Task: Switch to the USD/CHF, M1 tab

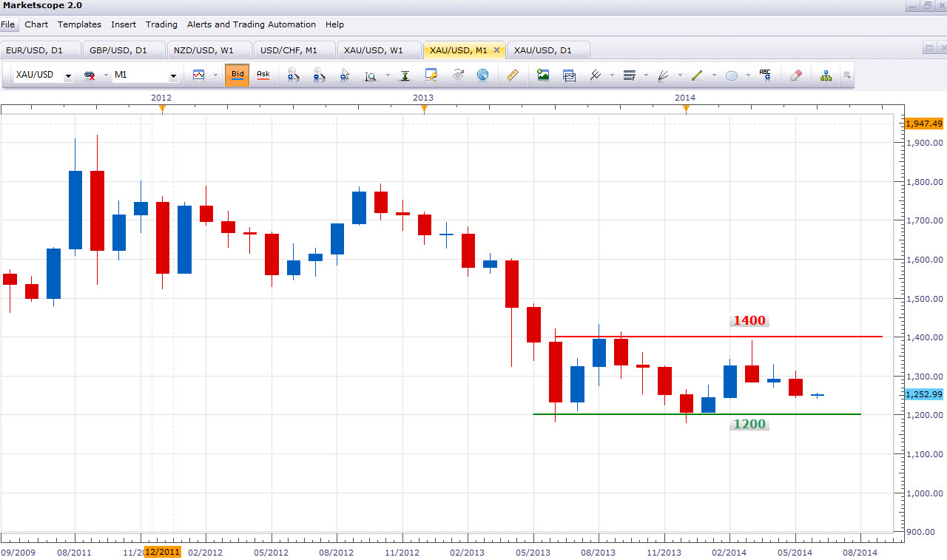Action: (294, 50)
